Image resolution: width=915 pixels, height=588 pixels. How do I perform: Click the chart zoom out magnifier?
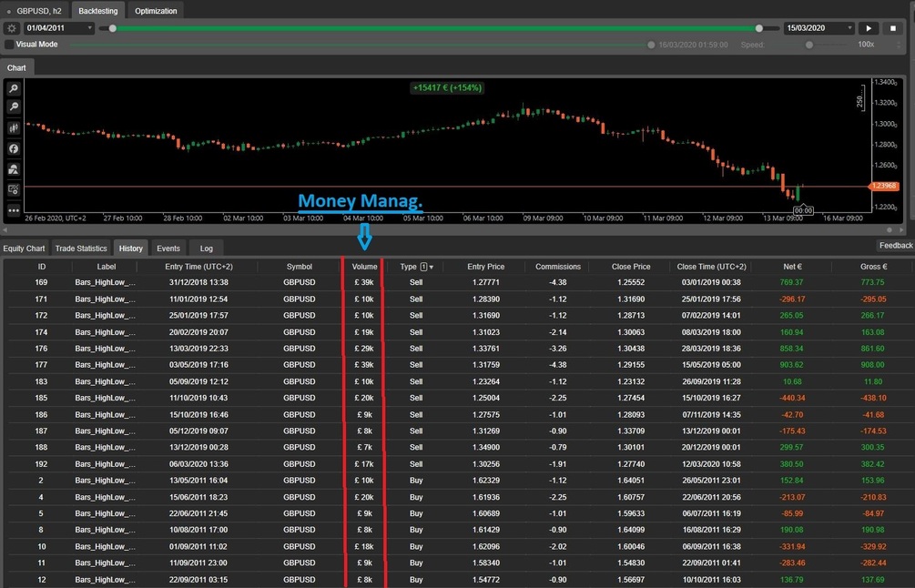click(x=14, y=106)
